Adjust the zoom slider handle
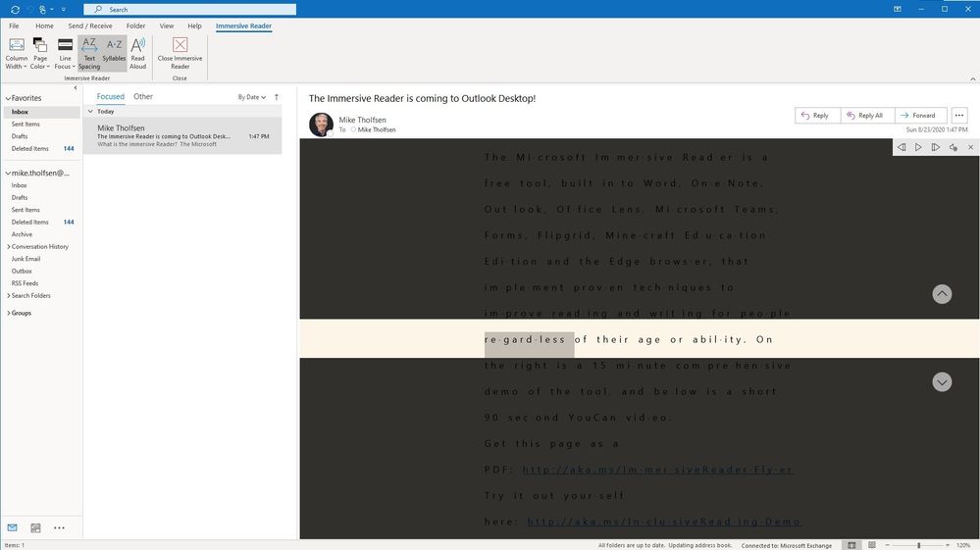Screen dimensions: 980x550 click(x=919, y=545)
